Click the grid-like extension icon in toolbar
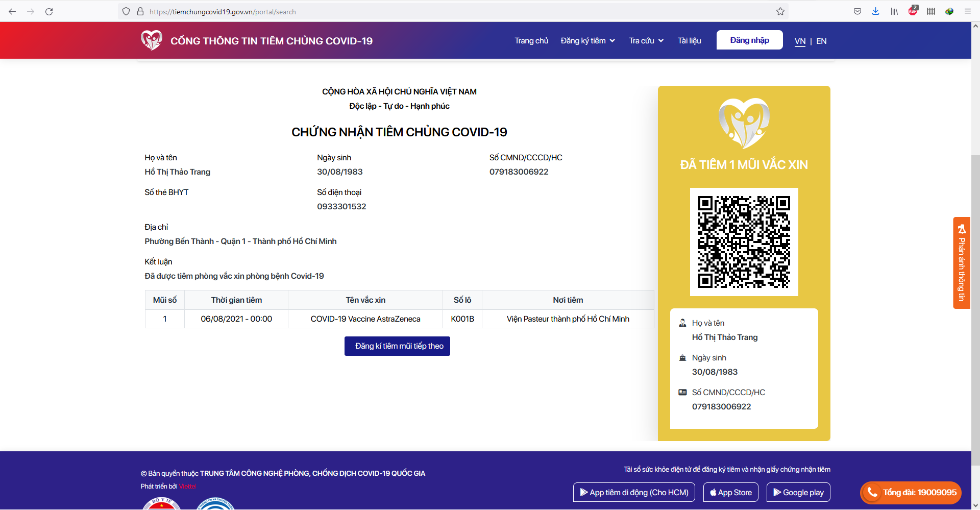Image resolution: width=980 pixels, height=510 pixels. 931,11
